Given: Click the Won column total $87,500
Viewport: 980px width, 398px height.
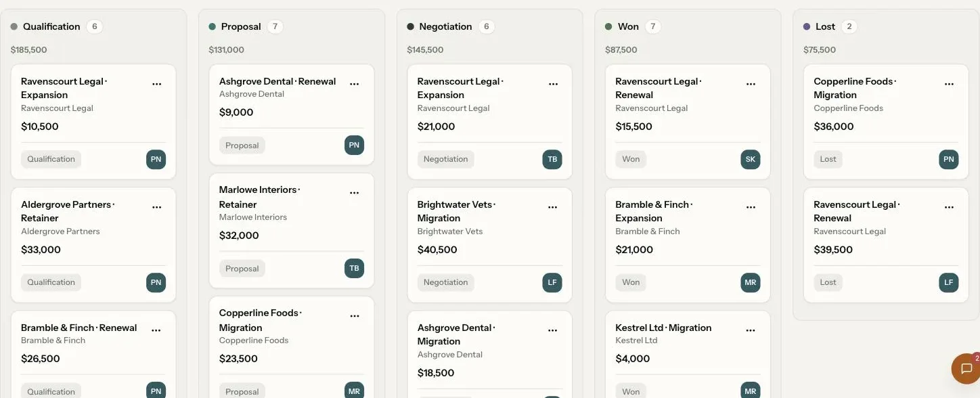Looking at the screenshot, I should click(x=621, y=50).
